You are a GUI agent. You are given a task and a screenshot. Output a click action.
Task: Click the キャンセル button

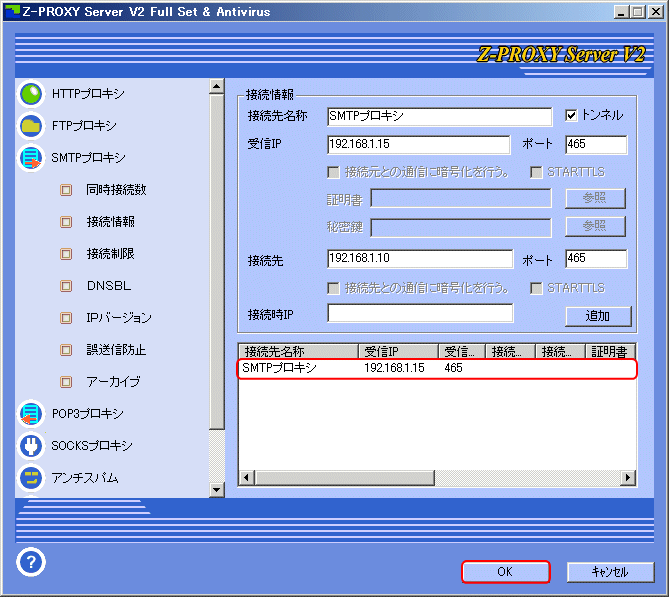(x=610, y=572)
